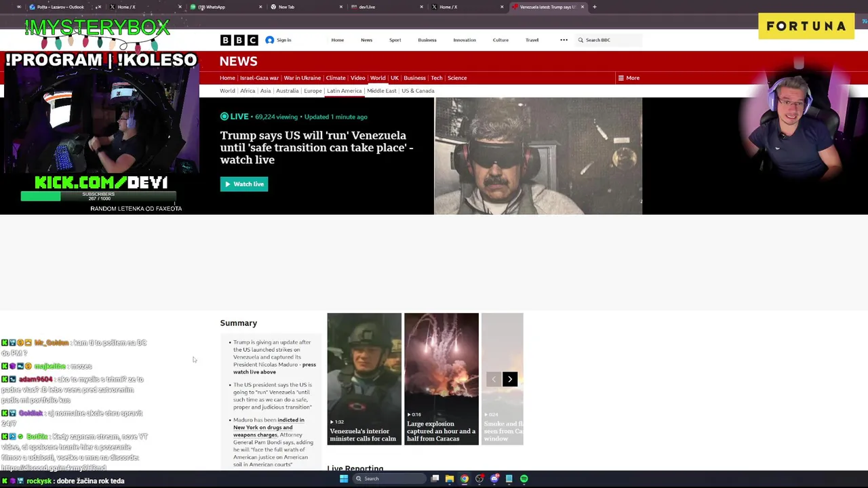Click the Maduro blindfolded hero image
This screenshot has width=868, height=488.
(538, 156)
